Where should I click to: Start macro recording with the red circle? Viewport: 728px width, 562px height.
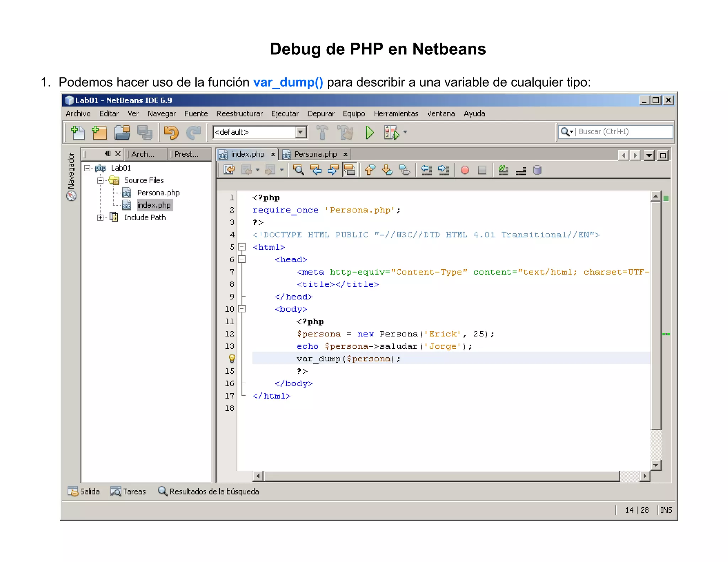(465, 170)
